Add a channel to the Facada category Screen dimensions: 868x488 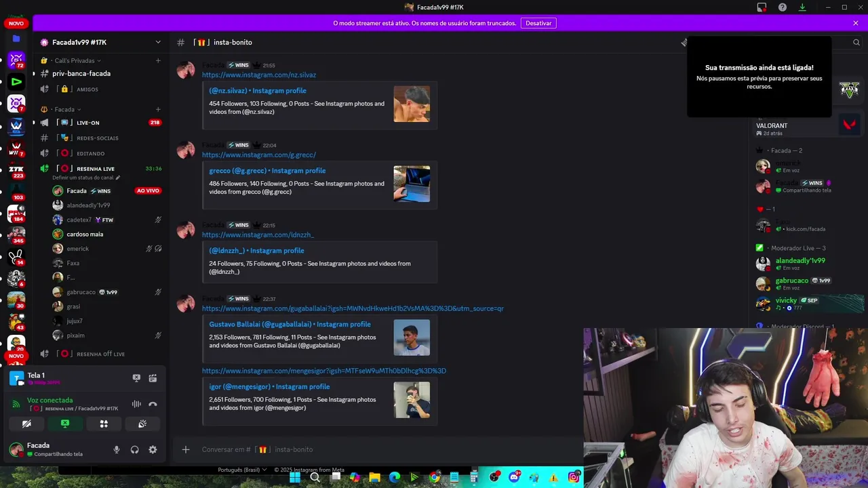[x=158, y=109]
